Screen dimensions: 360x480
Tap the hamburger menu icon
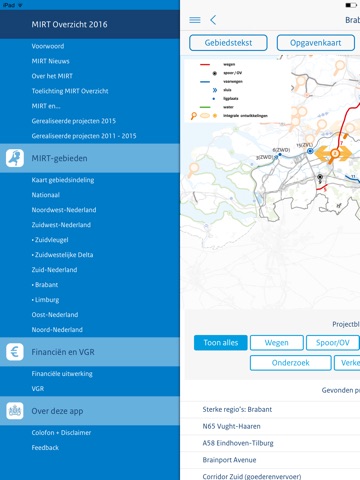195,20
